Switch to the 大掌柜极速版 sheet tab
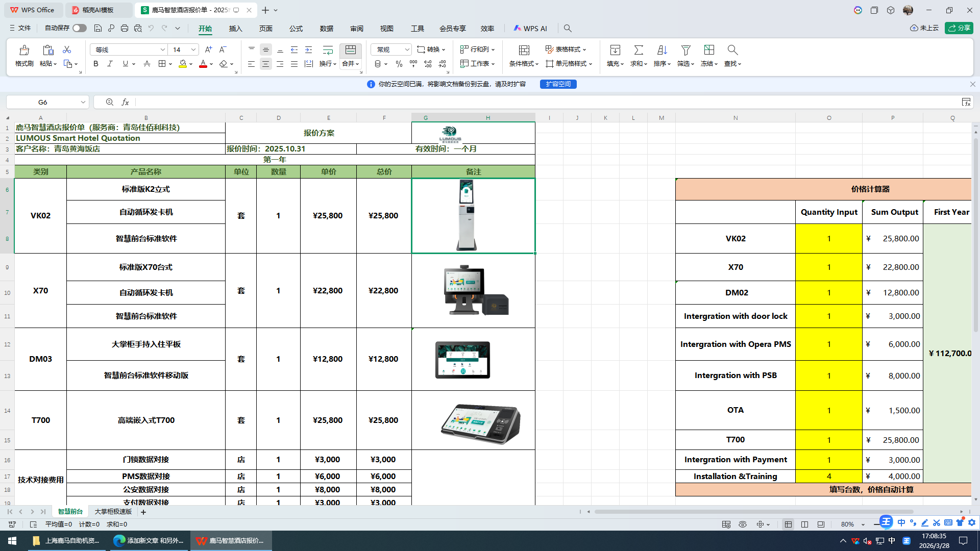The height and width of the screenshot is (551, 980). pos(113,512)
